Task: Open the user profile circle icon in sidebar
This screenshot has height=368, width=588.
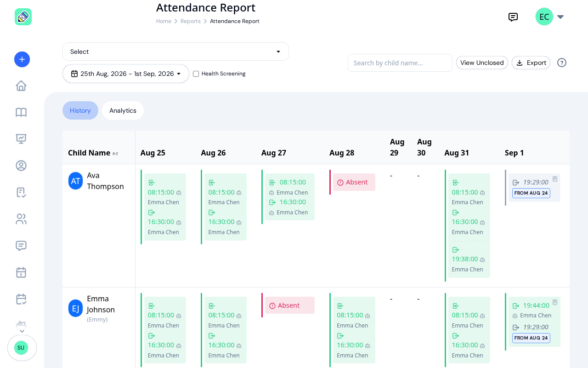Action: pos(21,166)
